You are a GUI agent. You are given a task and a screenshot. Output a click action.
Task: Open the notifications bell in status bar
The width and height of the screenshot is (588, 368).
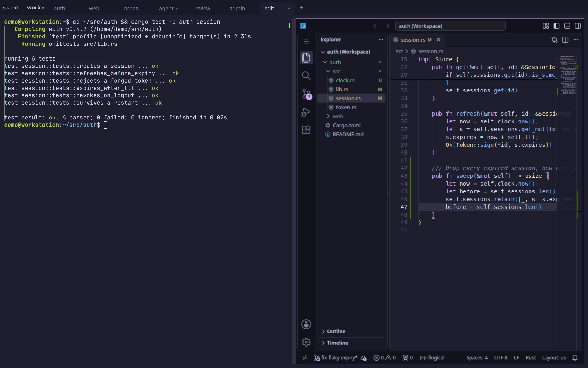[575, 358]
